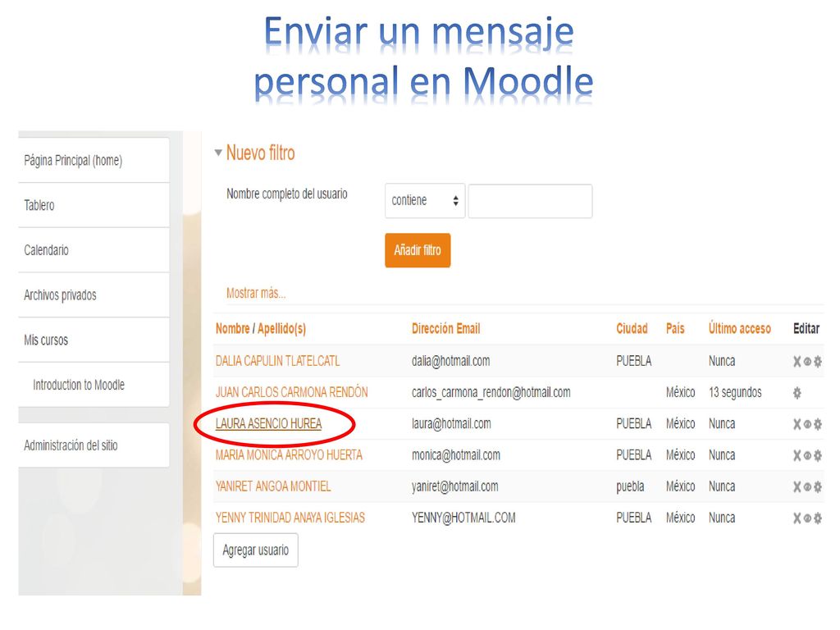This screenshot has height=630, width=840.
Task: Sort users by País column
Action: point(675,328)
